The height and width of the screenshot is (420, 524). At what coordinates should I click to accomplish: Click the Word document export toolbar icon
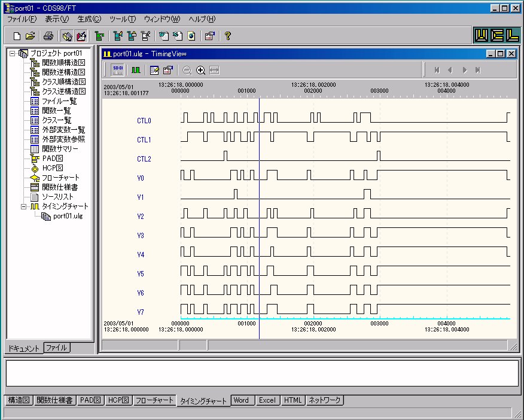coord(163,36)
